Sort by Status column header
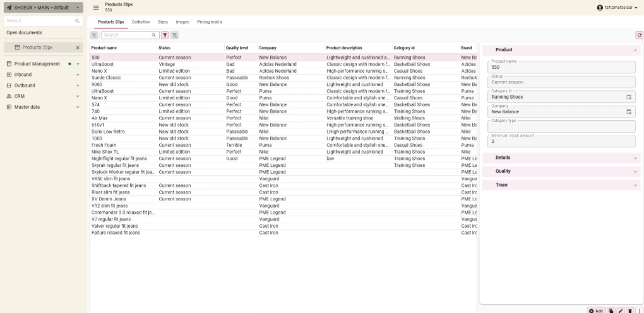This screenshot has height=313, width=644. [x=164, y=48]
